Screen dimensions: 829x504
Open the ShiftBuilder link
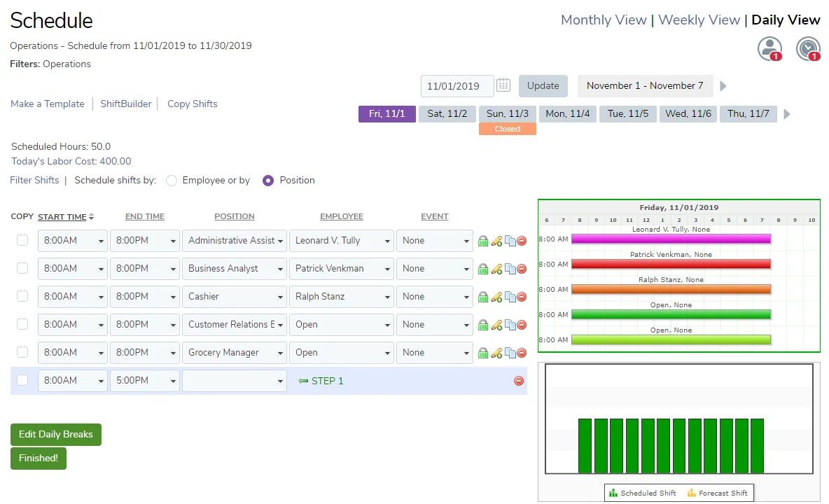point(126,104)
